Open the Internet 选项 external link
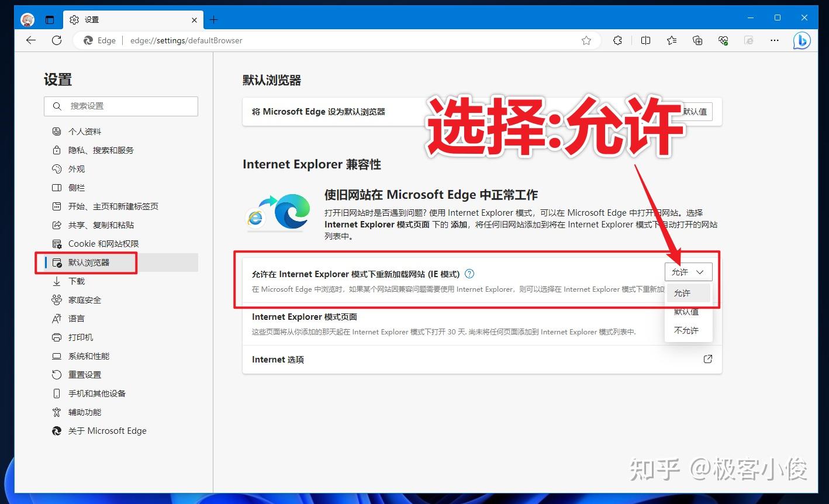The image size is (829, 504). point(707,359)
